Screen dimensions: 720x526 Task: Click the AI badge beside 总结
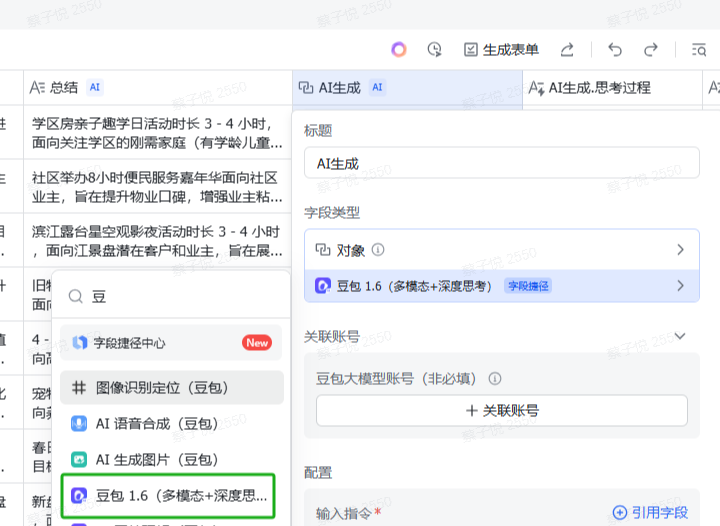[x=95, y=87]
